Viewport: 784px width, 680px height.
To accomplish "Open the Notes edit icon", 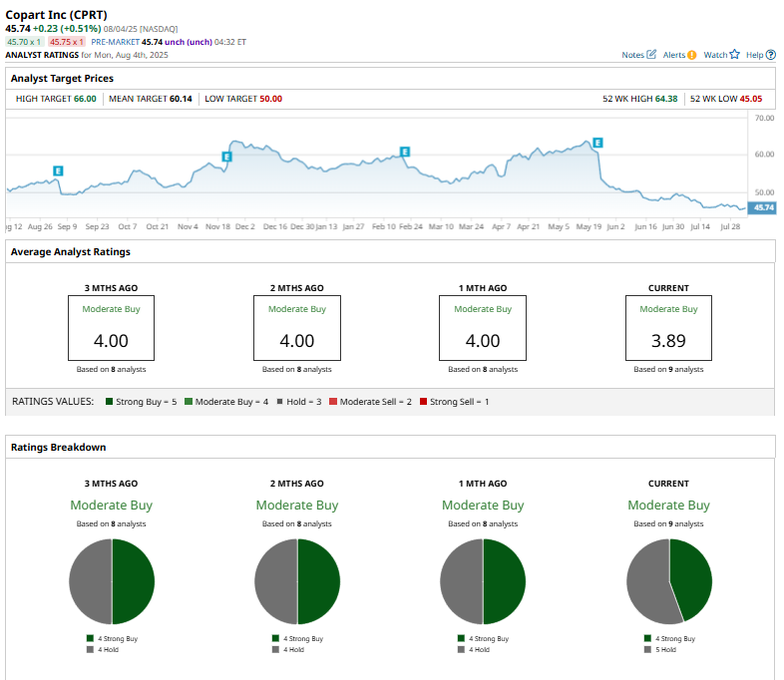I will coord(651,55).
